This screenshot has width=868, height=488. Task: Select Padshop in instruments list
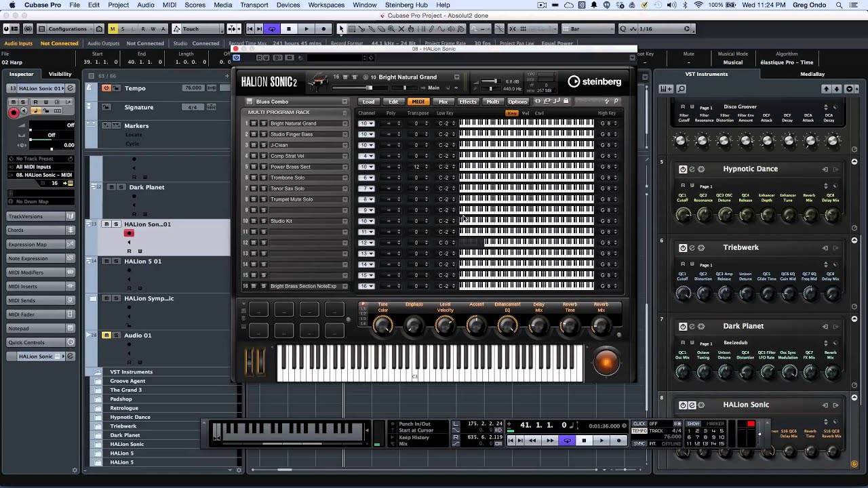click(121, 399)
